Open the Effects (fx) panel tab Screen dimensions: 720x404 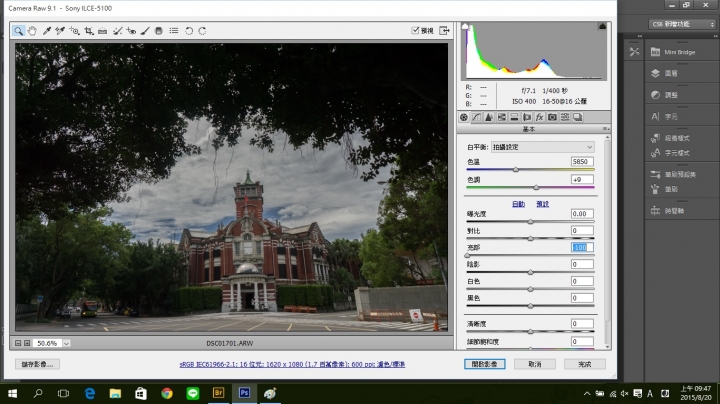[540, 118]
